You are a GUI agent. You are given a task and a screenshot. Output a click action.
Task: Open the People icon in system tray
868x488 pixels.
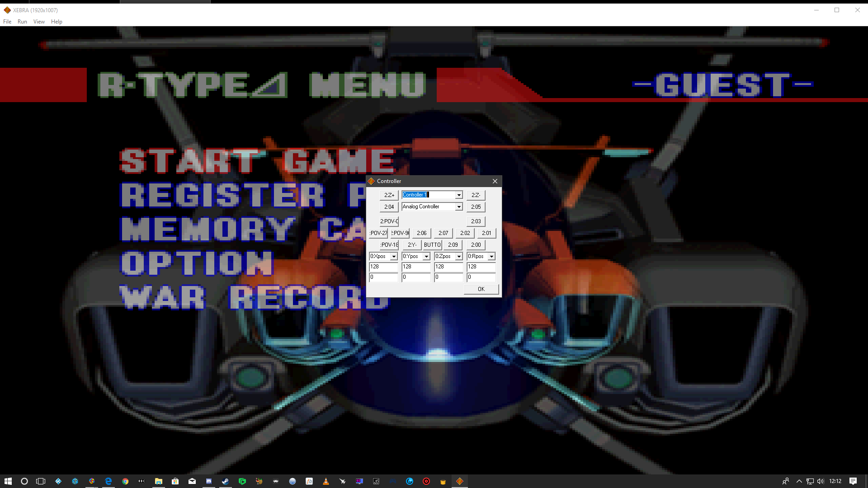(786, 481)
